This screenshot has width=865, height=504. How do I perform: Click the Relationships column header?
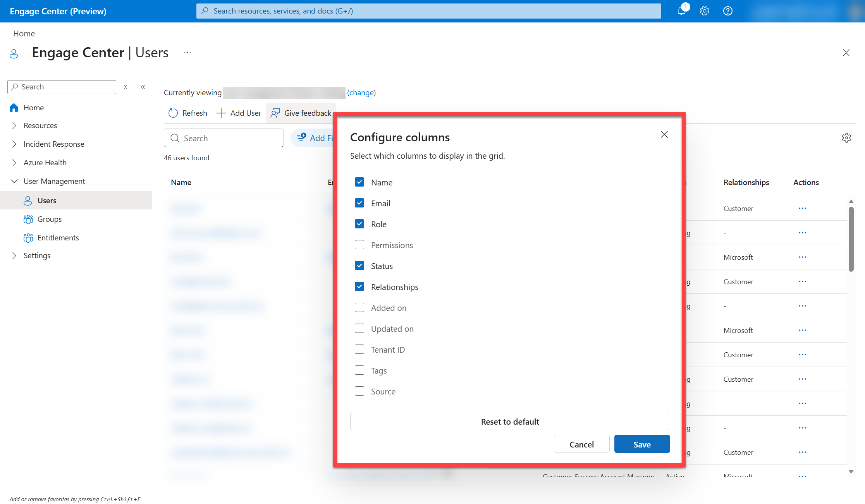coord(746,182)
